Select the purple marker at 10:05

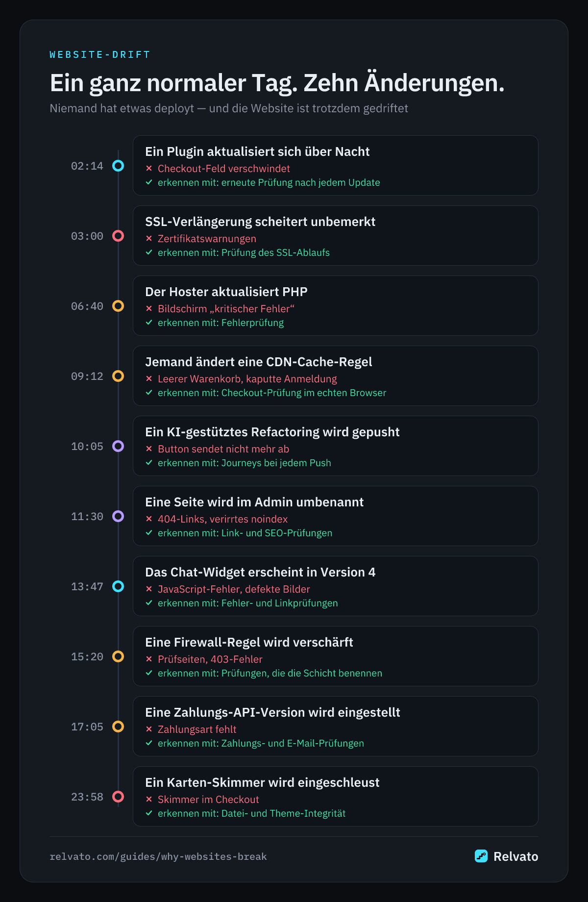[x=118, y=446]
